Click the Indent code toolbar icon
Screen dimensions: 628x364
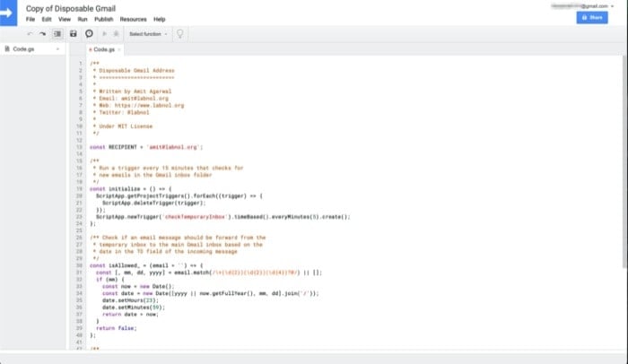pyautogui.click(x=57, y=33)
